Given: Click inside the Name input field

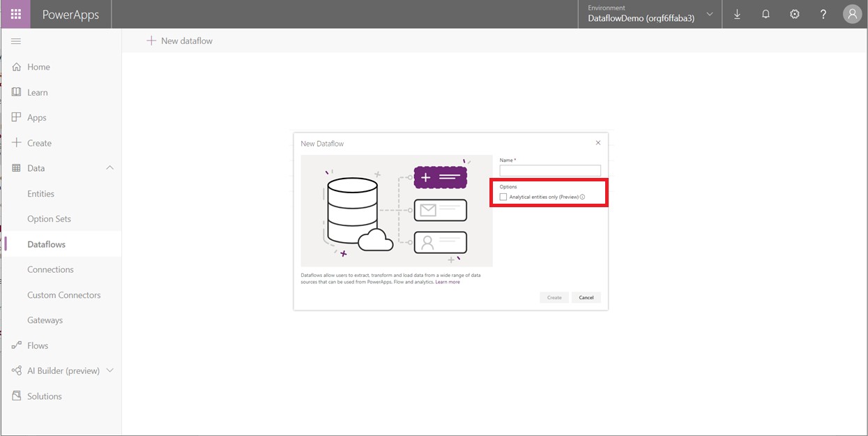Looking at the screenshot, I should (x=549, y=170).
